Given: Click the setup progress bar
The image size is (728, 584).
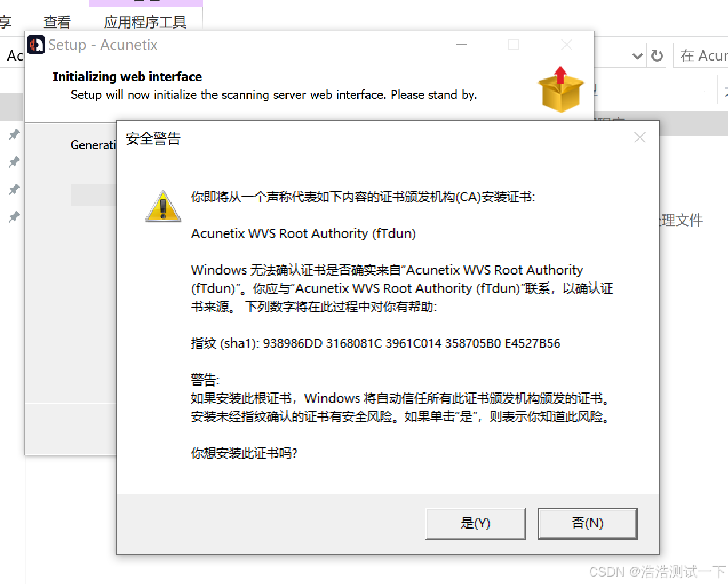Looking at the screenshot, I should (94, 195).
